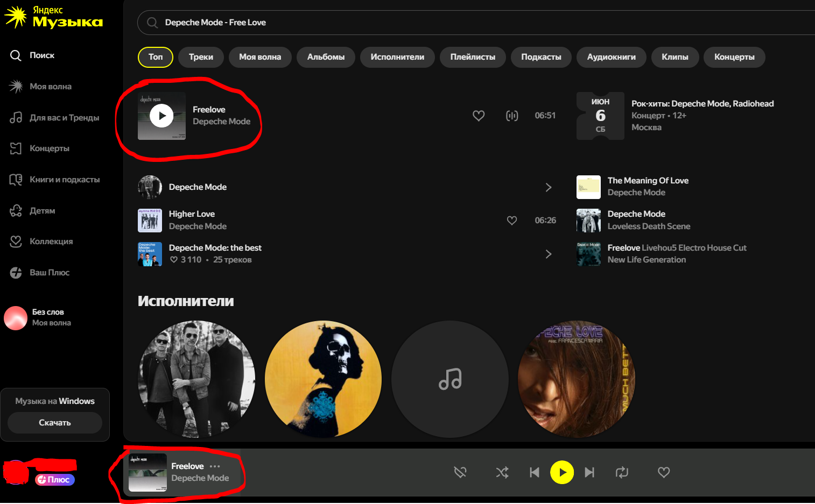Image resolution: width=815 pixels, height=504 pixels.
Task: Switch to the Альбомы tab
Action: tap(326, 57)
